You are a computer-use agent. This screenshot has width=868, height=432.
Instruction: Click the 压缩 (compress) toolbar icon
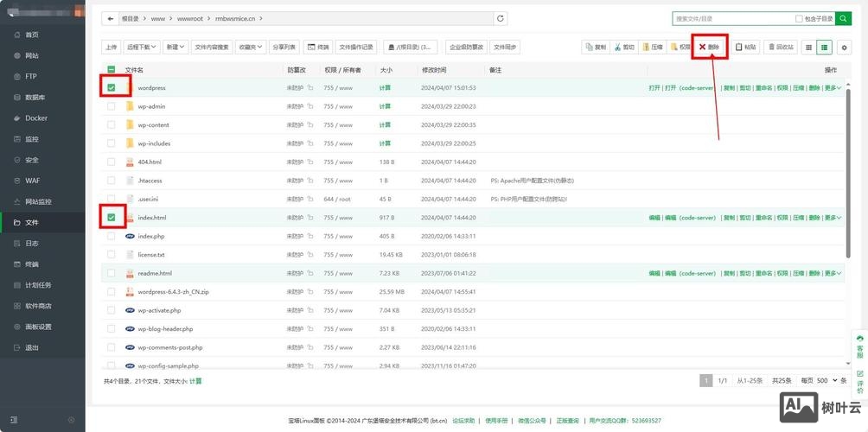pyautogui.click(x=653, y=48)
